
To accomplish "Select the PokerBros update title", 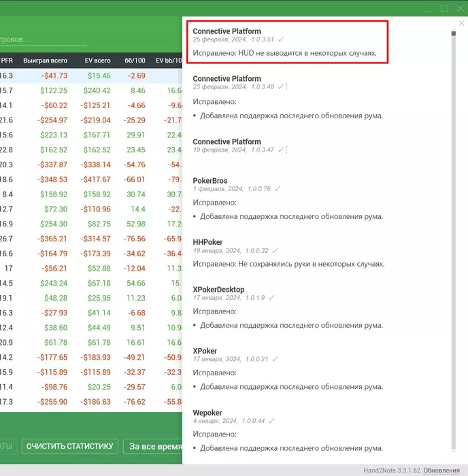I will pyautogui.click(x=210, y=181).
